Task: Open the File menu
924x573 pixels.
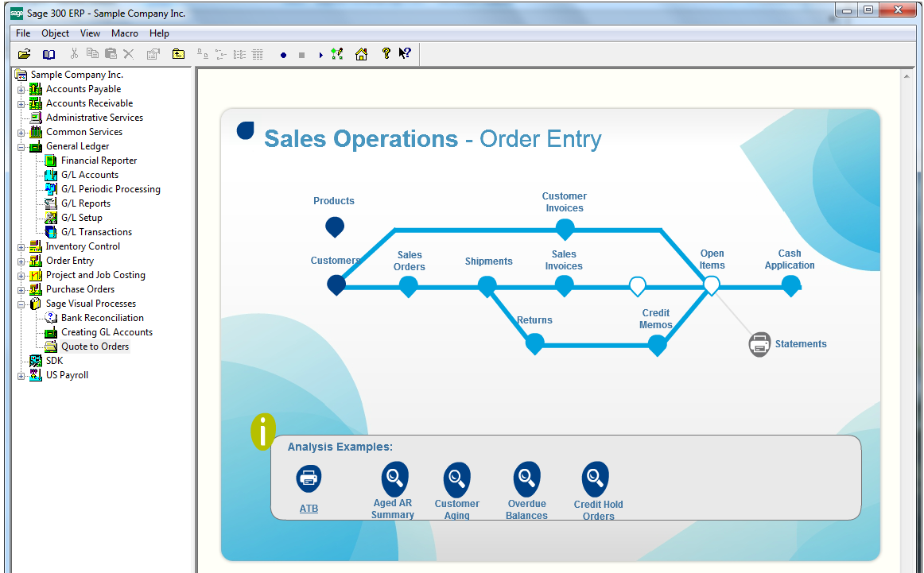Action: (23, 33)
